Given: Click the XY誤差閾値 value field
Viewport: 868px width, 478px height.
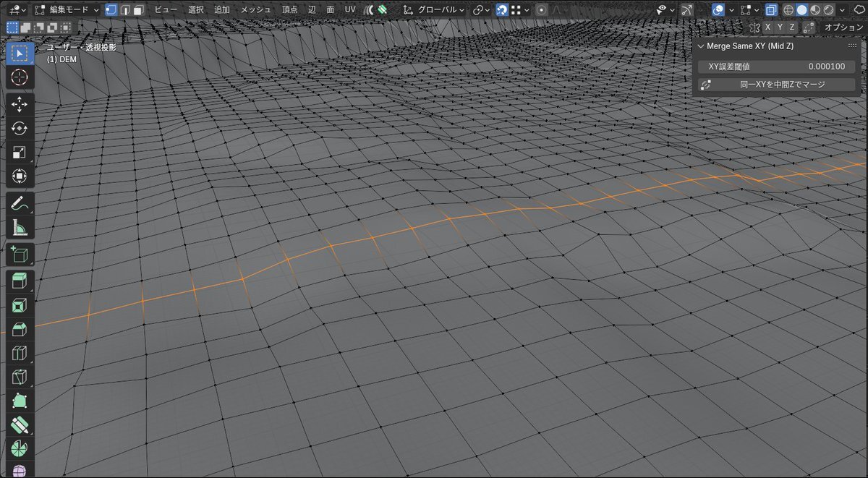Looking at the screenshot, I should pyautogui.click(x=776, y=67).
